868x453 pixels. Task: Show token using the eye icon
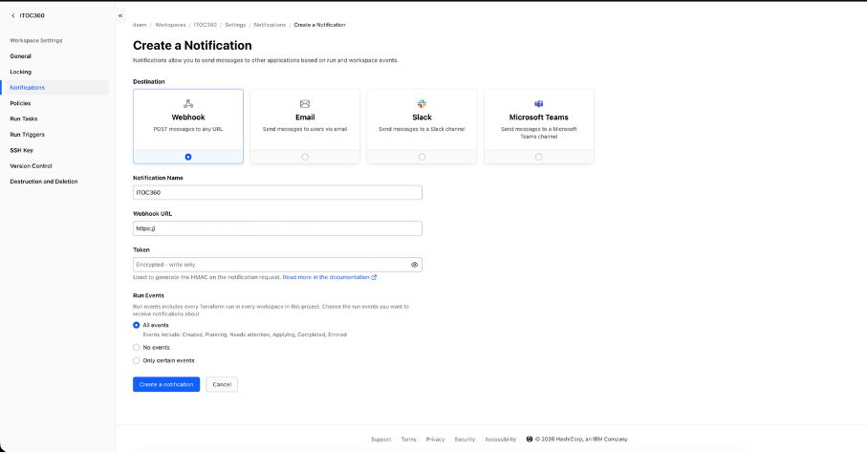pyautogui.click(x=414, y=265)
